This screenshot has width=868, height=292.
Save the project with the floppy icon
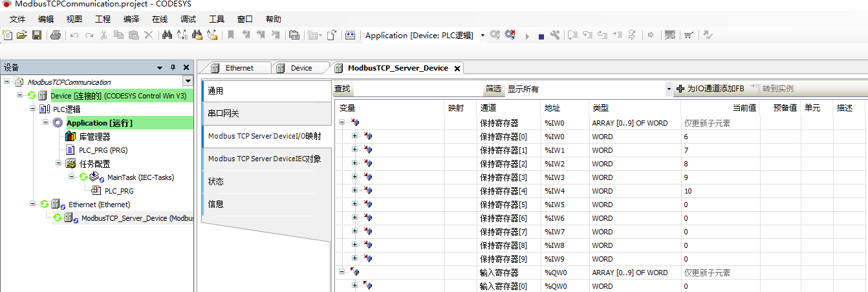pos(37,35)
